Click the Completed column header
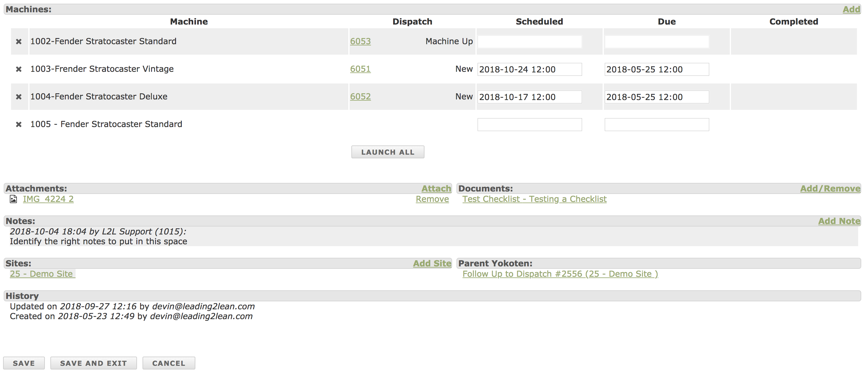868x375 pixels. click(794, 21)
